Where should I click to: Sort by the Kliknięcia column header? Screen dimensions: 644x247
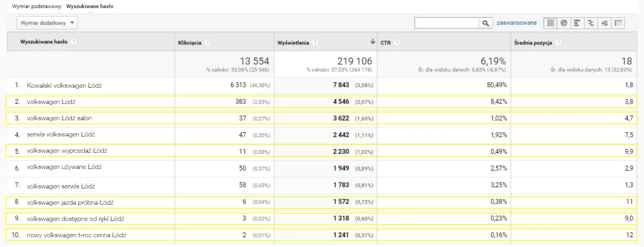(x=190, y=42)
